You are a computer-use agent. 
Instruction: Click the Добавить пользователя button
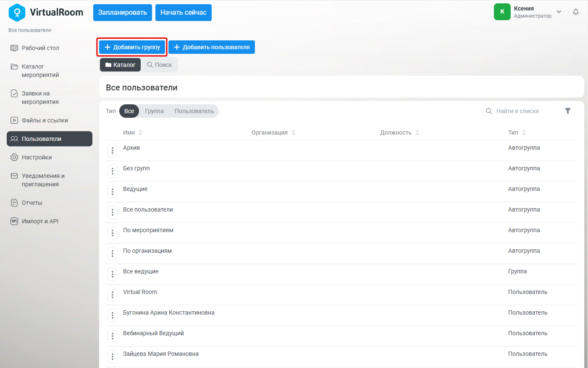(x=212, y=47)
